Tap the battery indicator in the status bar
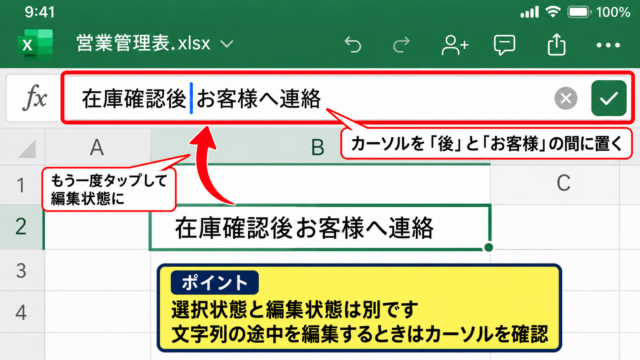 click(x=579, y=12)
